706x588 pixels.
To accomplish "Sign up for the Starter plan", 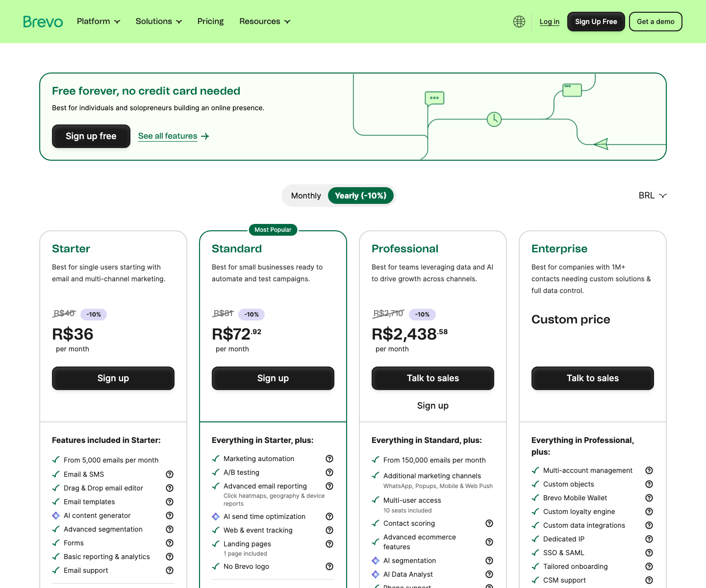I will click(113, 378).
